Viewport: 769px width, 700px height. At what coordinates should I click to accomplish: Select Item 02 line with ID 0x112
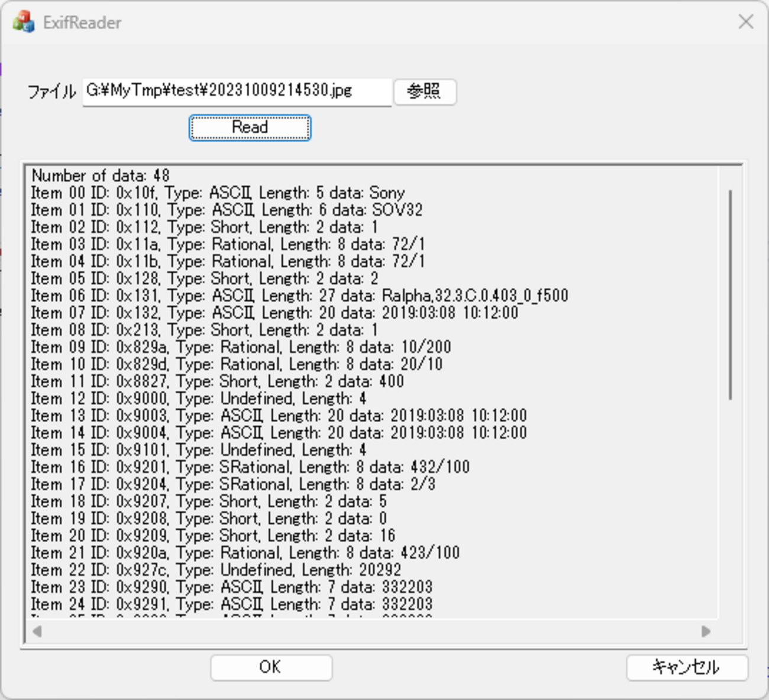204,227
